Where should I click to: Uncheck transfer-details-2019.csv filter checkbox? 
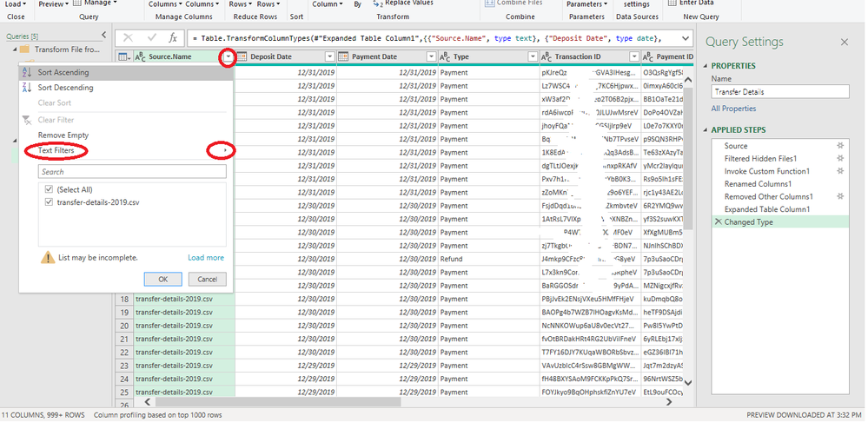coord(49,201)
